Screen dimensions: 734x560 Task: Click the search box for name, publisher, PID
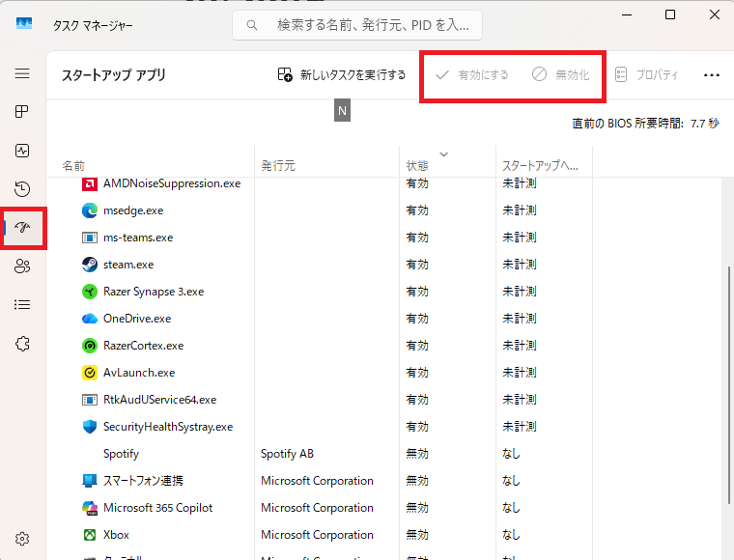coord(357,25)
